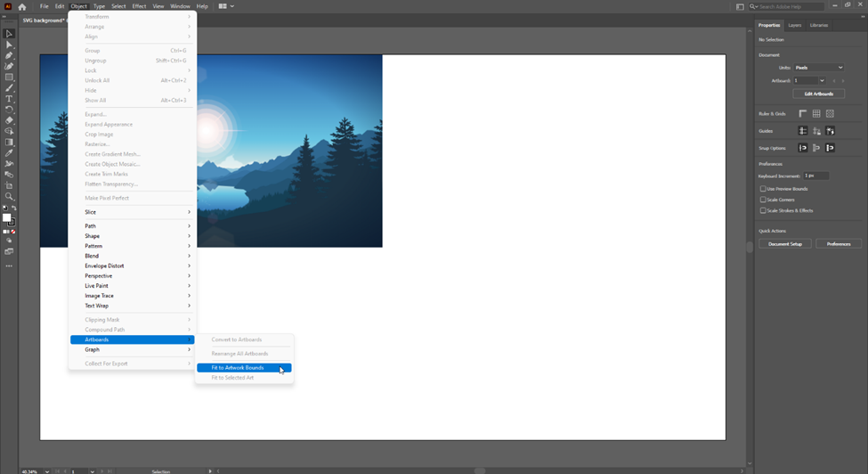868x474 pixels.
Task: Toggle the grid icon in Ruler & Grids
Action: [x=816, y=114]
